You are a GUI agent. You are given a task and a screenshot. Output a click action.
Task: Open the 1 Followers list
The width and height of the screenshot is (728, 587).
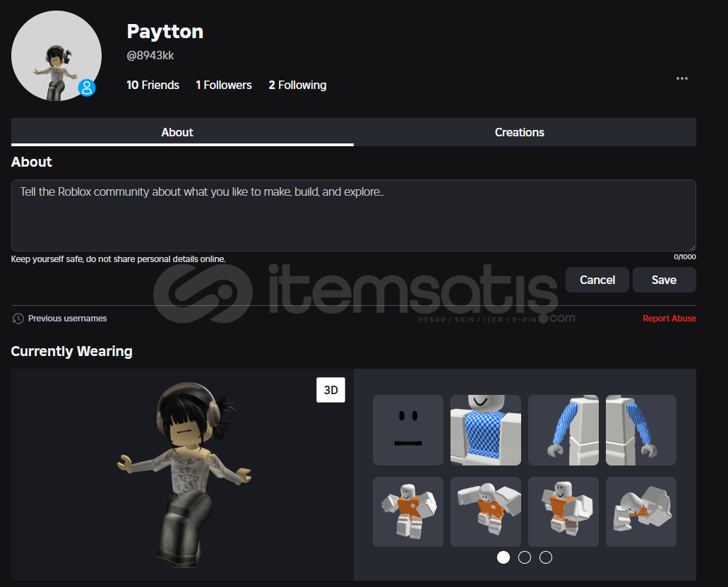click(x=224, y=85)
